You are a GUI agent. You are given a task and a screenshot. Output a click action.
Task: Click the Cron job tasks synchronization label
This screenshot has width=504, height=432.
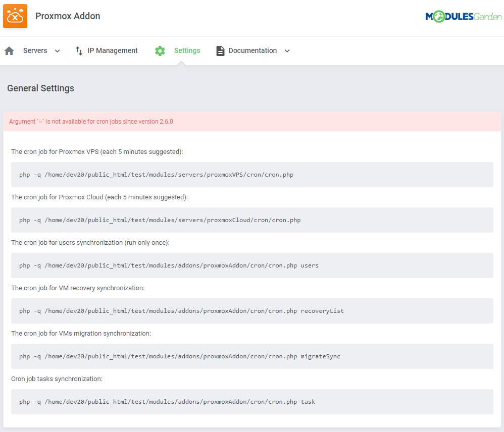(x=57, y=379)
